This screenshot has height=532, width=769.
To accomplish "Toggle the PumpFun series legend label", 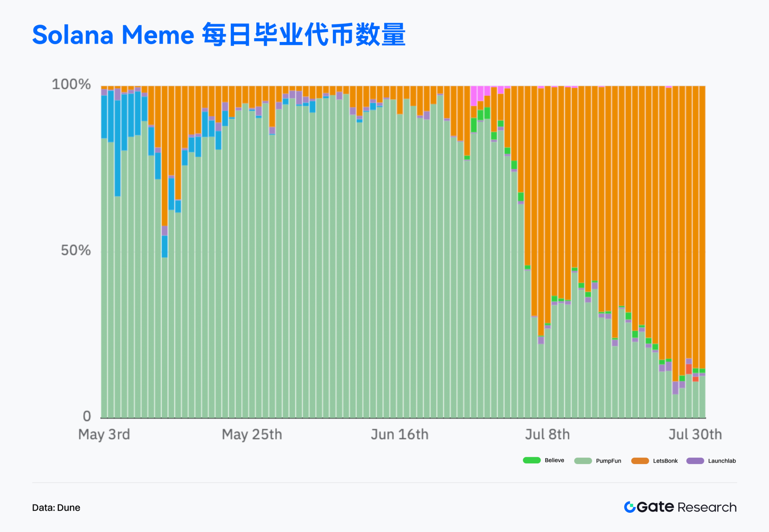I will pos(608,461).
